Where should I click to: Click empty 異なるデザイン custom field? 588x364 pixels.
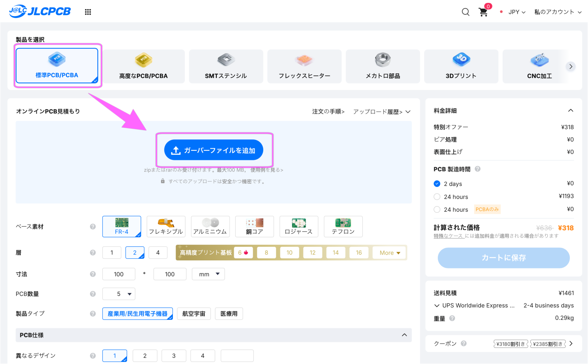(237, 356)
